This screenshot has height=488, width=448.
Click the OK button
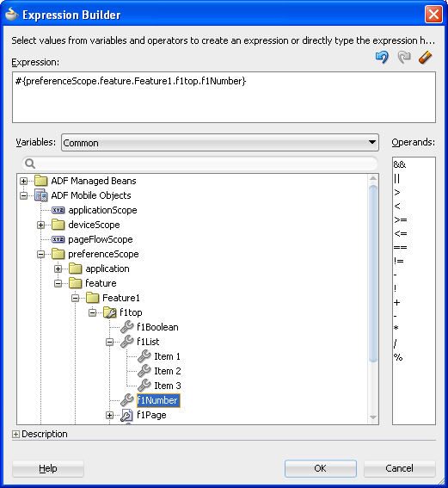point(320,468)
